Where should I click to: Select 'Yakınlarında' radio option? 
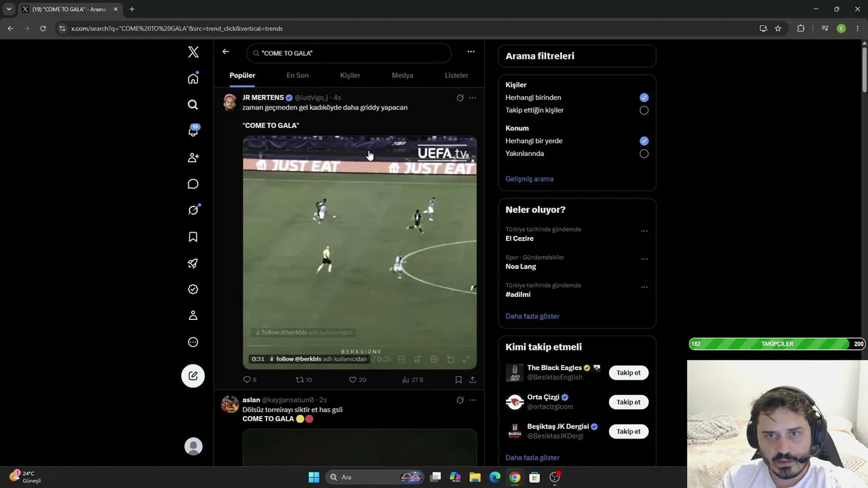pyautogui.click(x=644, y=154)
